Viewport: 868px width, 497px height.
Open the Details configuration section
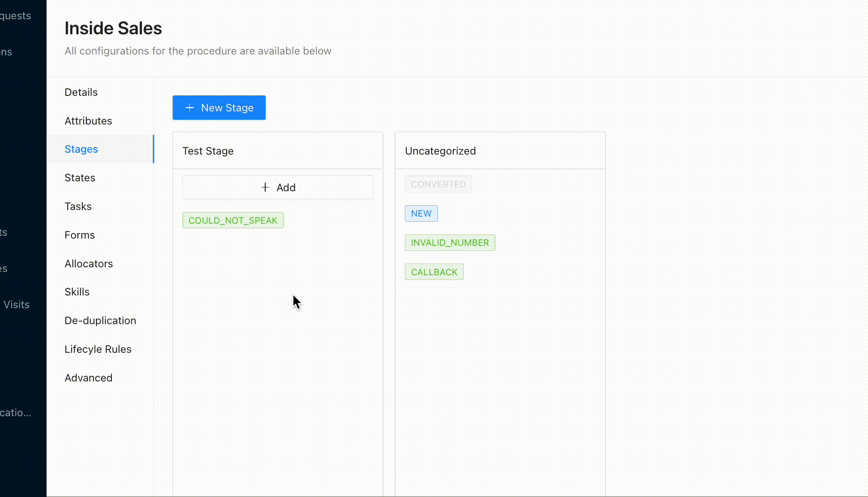(81, 92)
